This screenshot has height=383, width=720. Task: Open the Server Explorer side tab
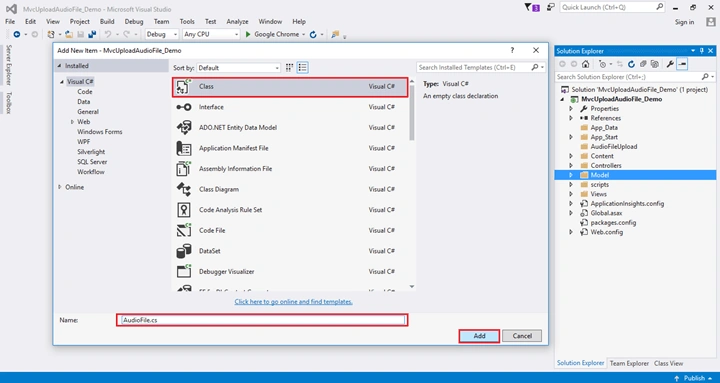(9, 65)
